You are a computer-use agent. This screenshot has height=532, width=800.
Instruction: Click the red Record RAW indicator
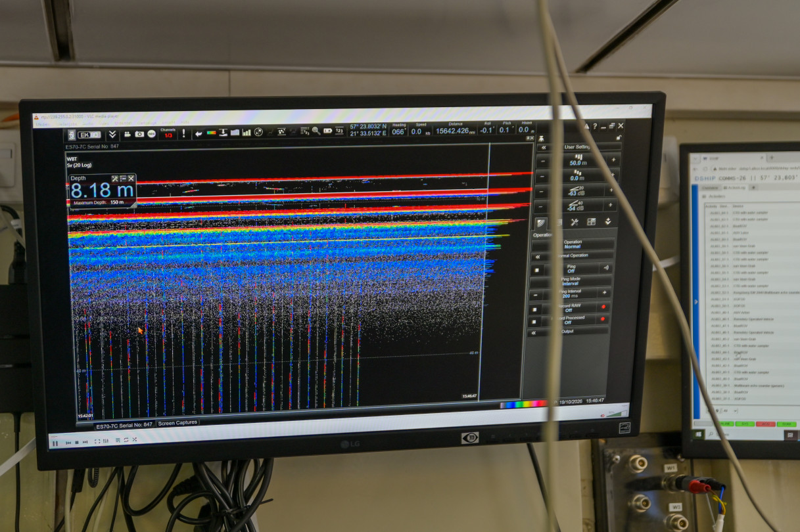[x=603, y=307]
